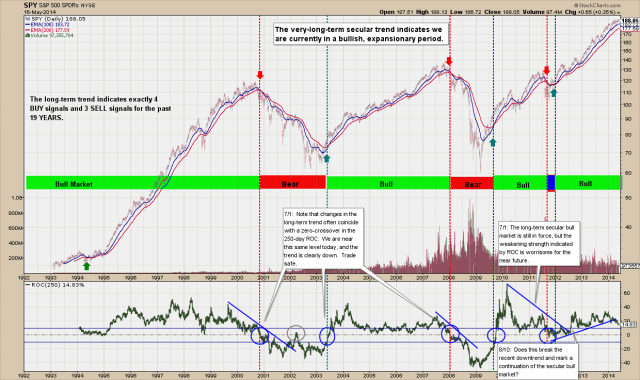Select the rightmost 'Bull' label after 2012
Image resolution: width=640 pixels, height=380 pixels.
pyautogui.click(x=585, y=184)
